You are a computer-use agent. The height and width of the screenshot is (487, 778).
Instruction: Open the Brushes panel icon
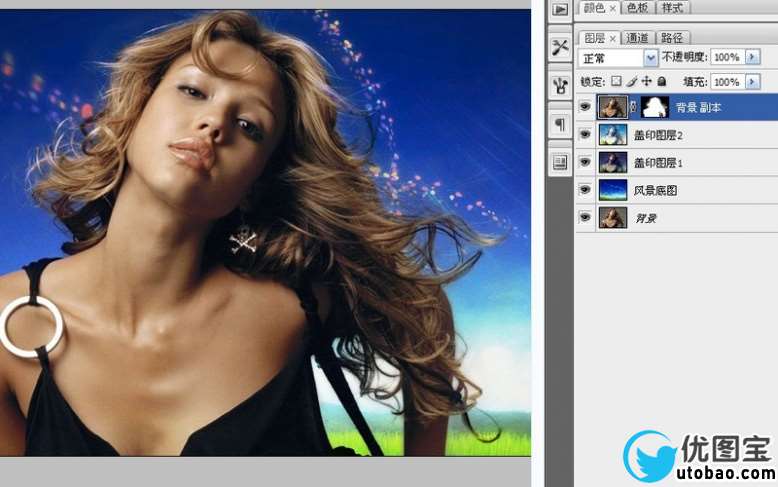[560, 86]
